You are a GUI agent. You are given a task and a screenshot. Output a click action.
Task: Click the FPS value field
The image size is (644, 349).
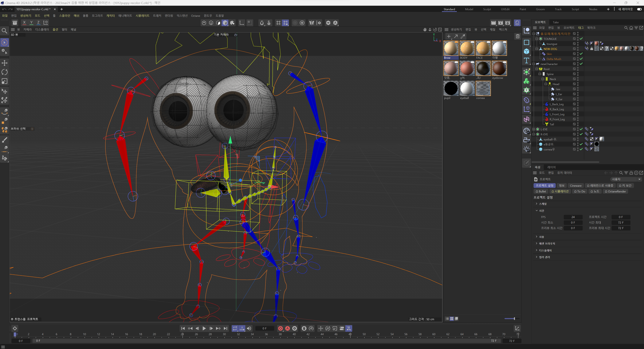tap(573, 217)
